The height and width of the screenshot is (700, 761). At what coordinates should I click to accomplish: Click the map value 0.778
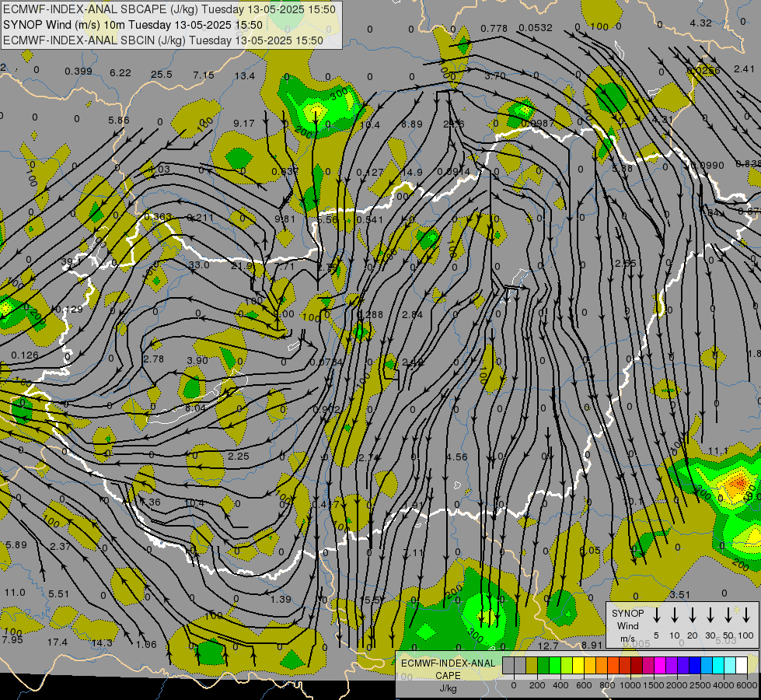[x=494, y=29]
